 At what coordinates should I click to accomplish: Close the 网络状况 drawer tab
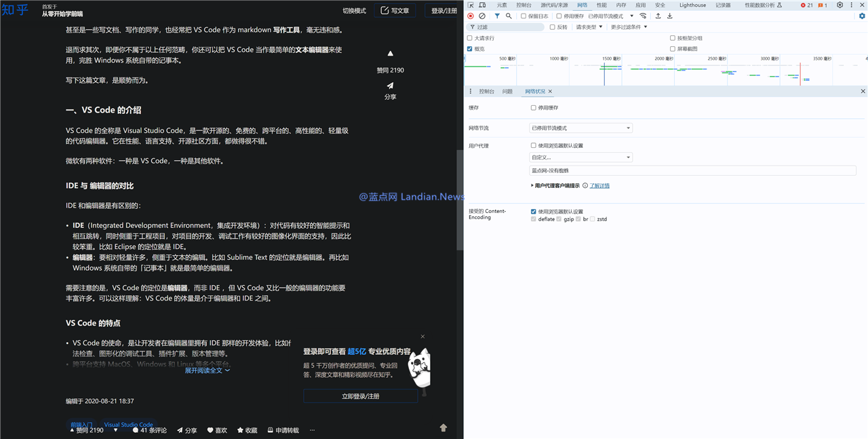click(550, 91)
